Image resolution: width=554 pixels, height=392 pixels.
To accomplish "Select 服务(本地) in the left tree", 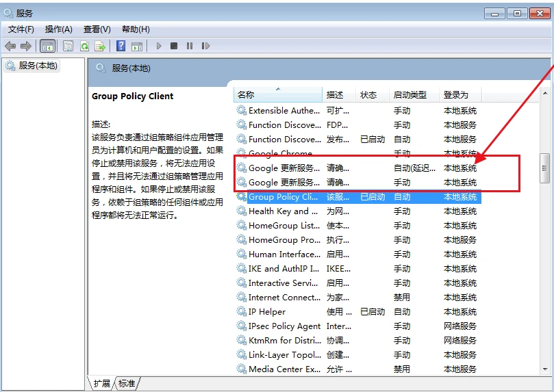I will (x=32, y=66).
